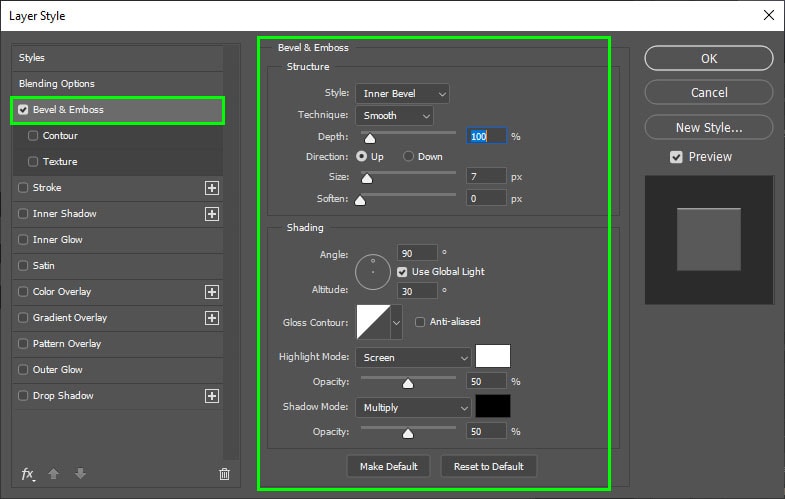Click the fx effects icon at bottom left
The width and height of the screenshot is (785, 499).
(x=28, y=474)
